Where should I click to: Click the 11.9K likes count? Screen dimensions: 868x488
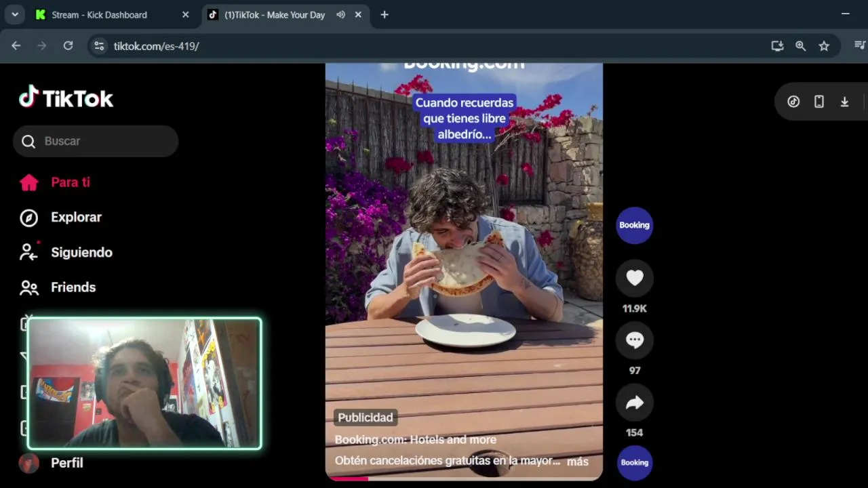pyautogui.click(x=635, y=308)
